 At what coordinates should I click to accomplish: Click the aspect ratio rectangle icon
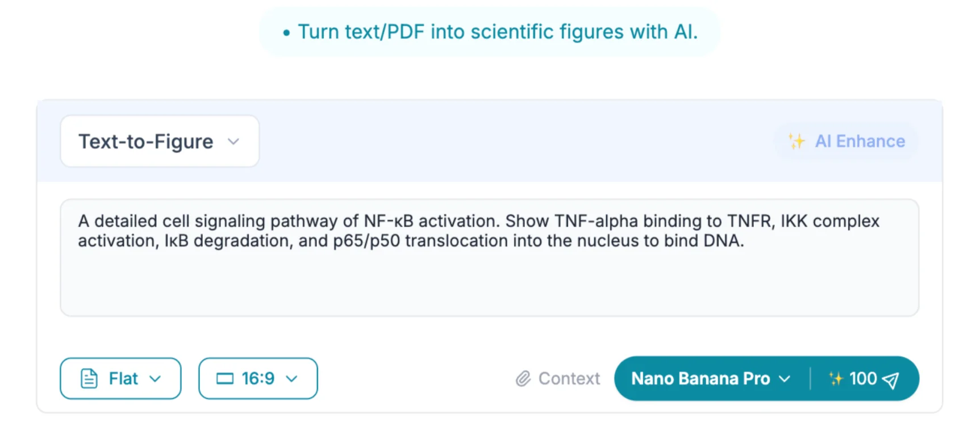click(225, 378)
